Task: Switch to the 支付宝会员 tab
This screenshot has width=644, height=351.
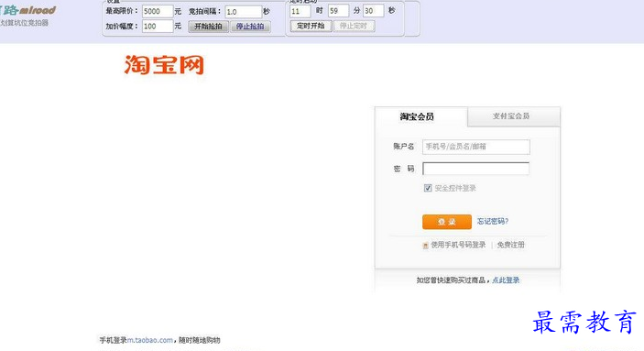Action: [513, 116]
